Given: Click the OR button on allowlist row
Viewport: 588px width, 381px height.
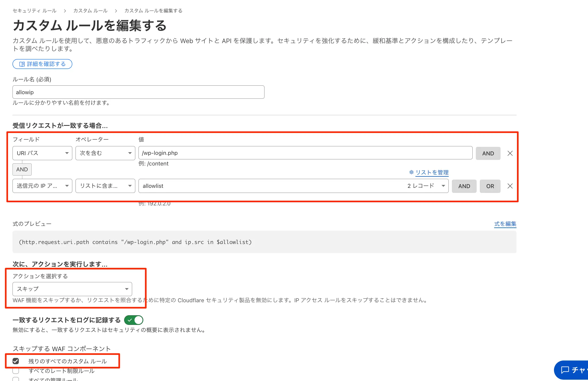Looking at the screenshot, I should [x=490, y=186].
